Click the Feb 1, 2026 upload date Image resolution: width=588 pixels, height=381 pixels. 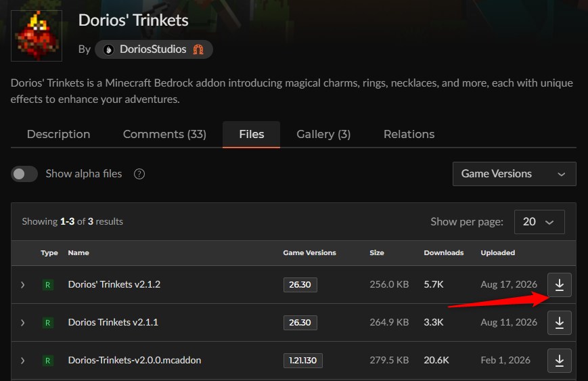point(505,360)
